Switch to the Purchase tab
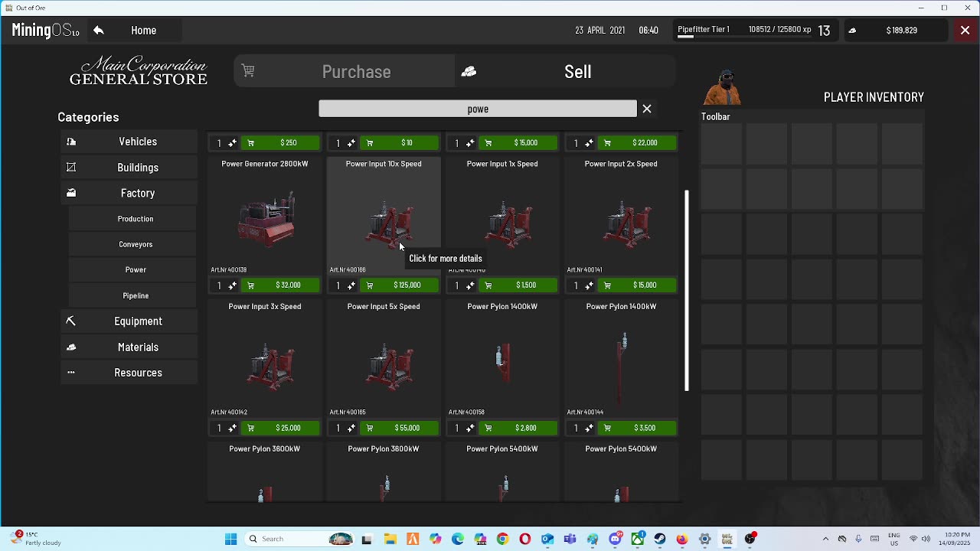Screen dimensions: 980x551 click(x=345, y=71)
